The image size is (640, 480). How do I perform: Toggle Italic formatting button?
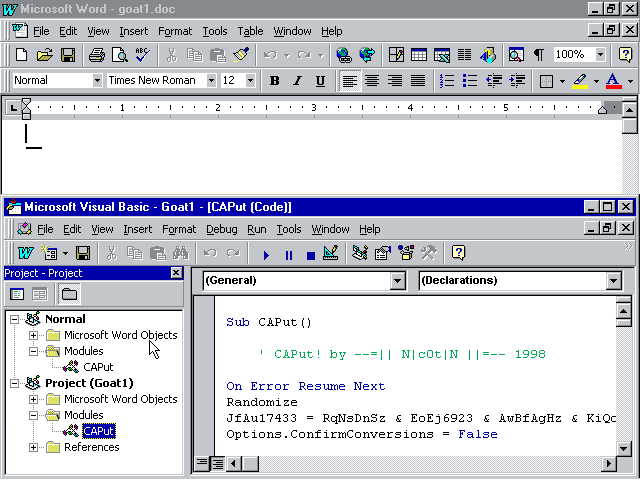click(x=298, y=81)
